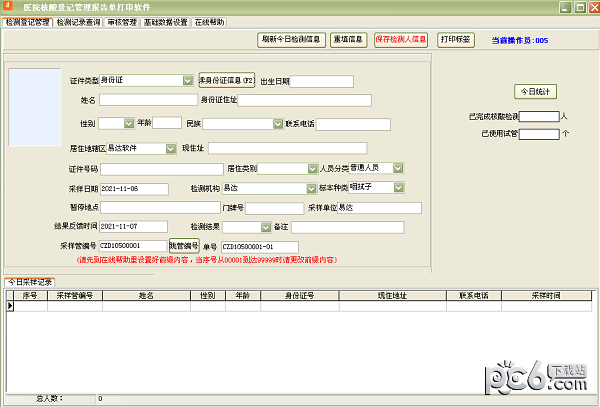This screenshot has width=600, height=407.
Task: Expand the 民族 dropdown
Action: (x=277, y=124)
